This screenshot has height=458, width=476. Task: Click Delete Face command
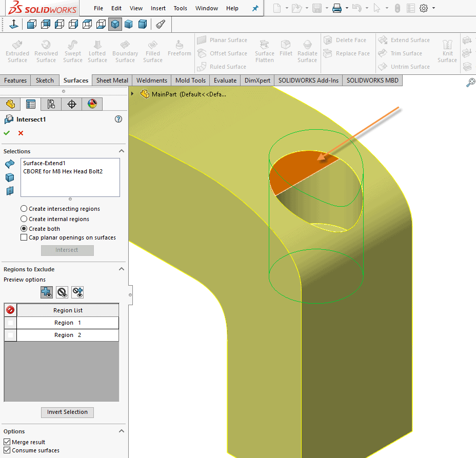pos(345,40)
